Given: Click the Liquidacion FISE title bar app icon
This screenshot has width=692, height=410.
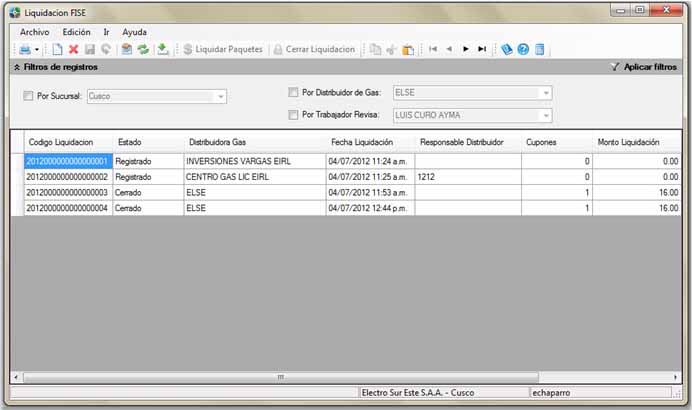Looking at the screenshot, I should pyautogui.click(x=15, y=12).
